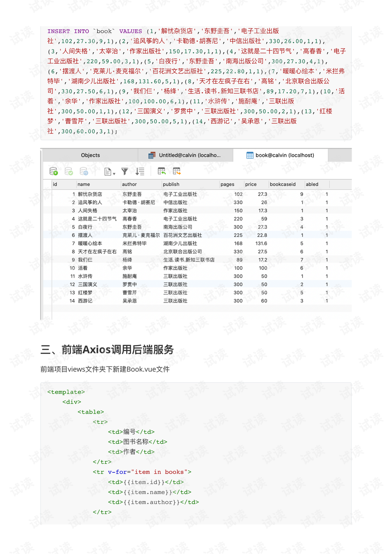392x554 pixels.
Task: Click author cell 高铭
Action: pyautogui.click(x=127, y=251)
